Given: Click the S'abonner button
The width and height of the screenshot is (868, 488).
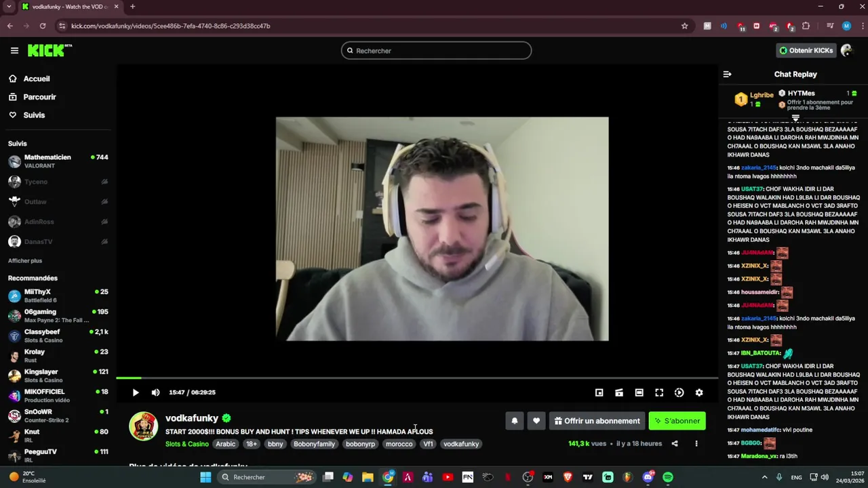Looking at the screenshot, I should 677,421.
